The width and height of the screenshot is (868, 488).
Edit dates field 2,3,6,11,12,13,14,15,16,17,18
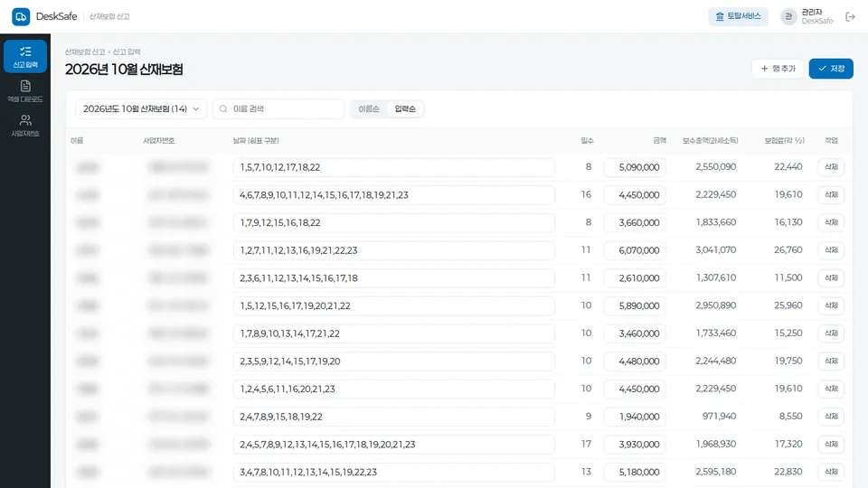(x=393, y=277)
